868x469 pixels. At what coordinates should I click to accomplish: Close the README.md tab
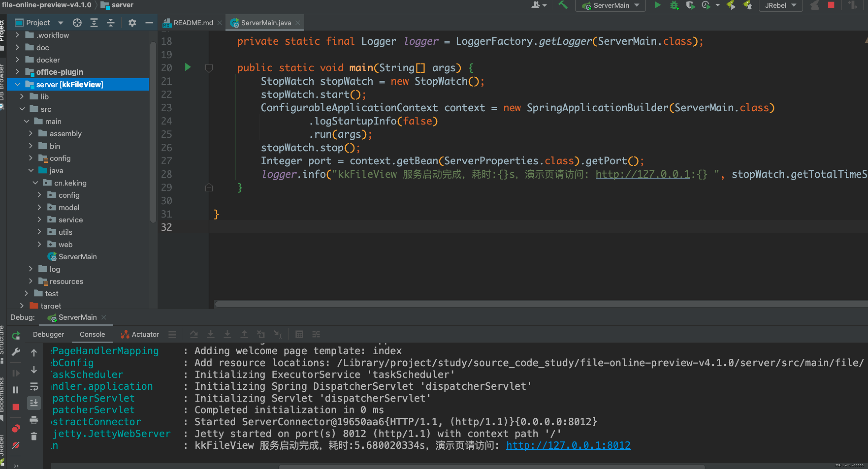coord(219,23)
